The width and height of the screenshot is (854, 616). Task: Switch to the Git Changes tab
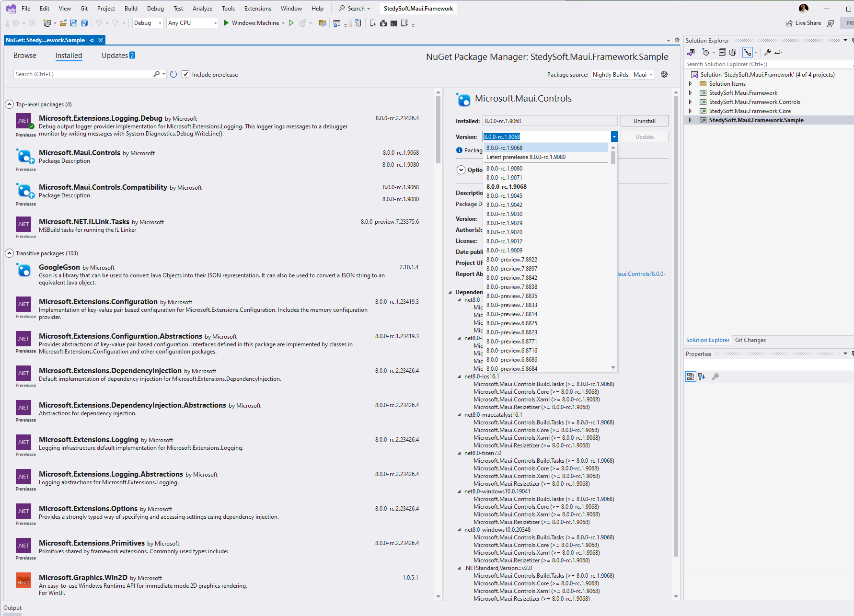pos(750,340)
